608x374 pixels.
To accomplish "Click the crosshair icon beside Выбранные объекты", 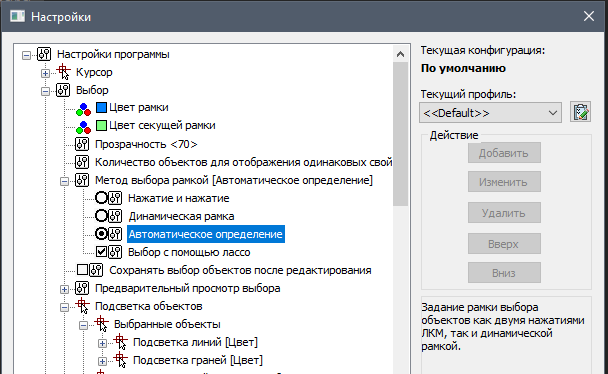I will click(101, 324).
